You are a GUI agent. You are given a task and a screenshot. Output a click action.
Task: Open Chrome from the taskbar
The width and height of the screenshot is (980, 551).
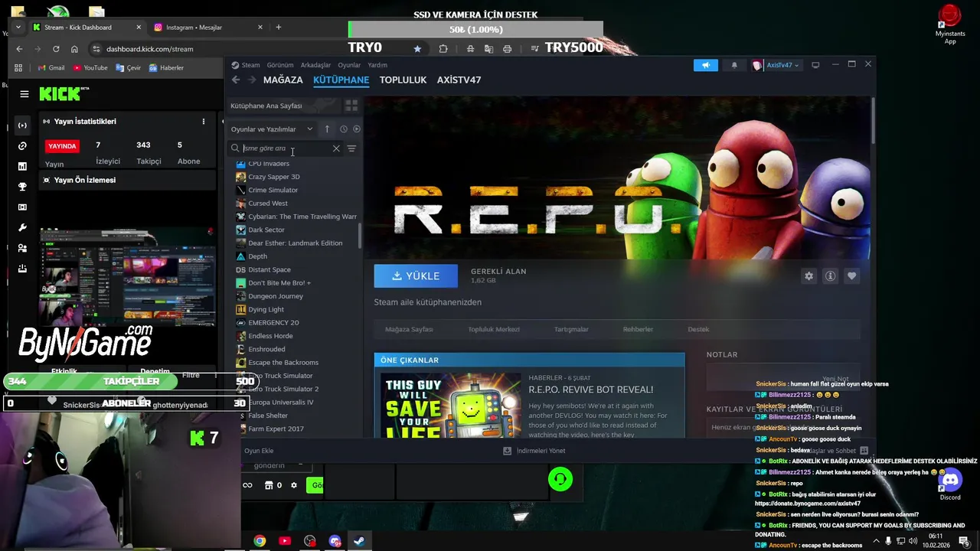(x=260, y=541)
